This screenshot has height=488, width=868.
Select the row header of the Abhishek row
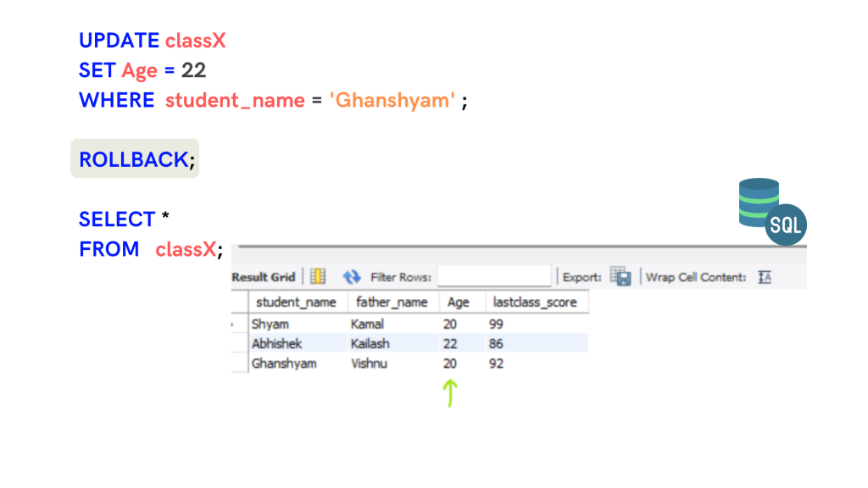(x=240, y=343)
